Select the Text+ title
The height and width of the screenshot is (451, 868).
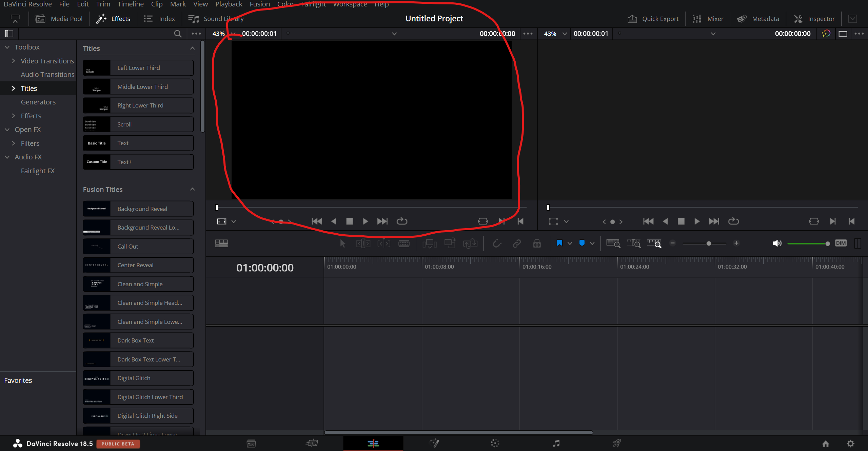[138, 162]
